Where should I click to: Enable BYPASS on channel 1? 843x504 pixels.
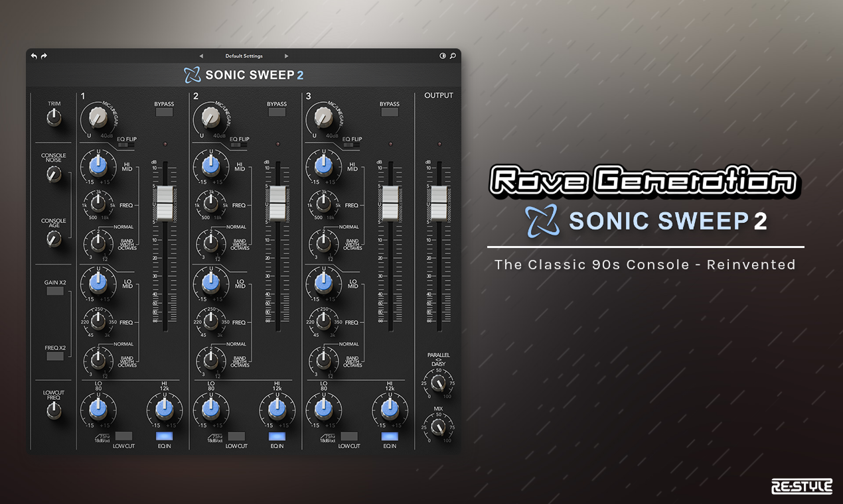[x=163, y=113]
